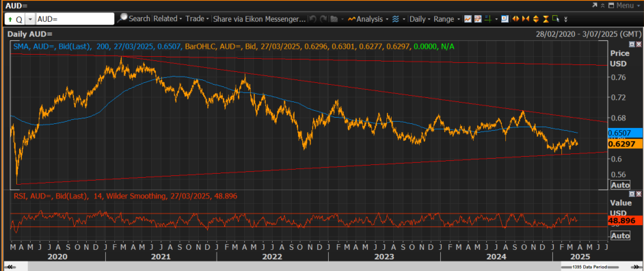Select the second chart style icon
The image size is (644, 271).
pyautogui.click(x=478, y=19)
